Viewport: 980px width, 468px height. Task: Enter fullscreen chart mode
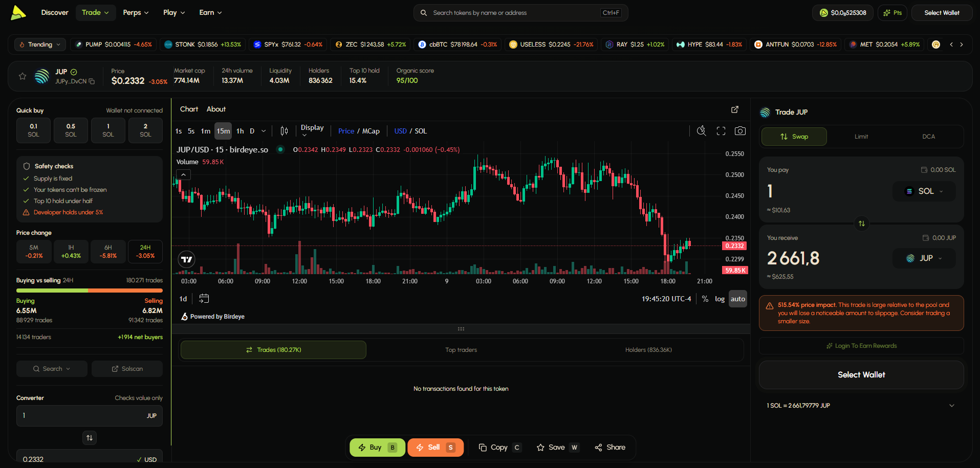(721, 131)
